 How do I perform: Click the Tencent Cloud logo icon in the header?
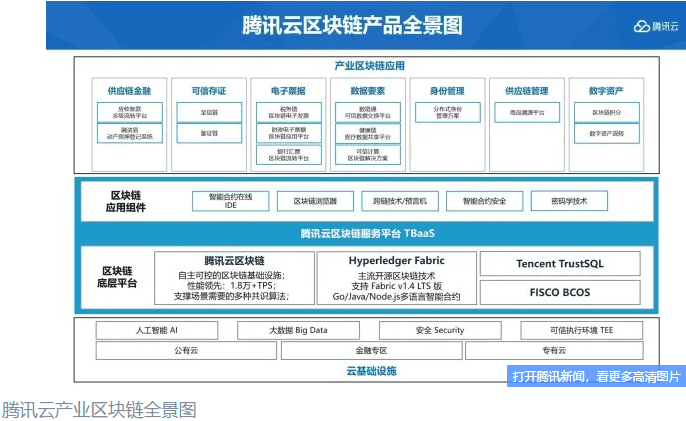[642, 27]
